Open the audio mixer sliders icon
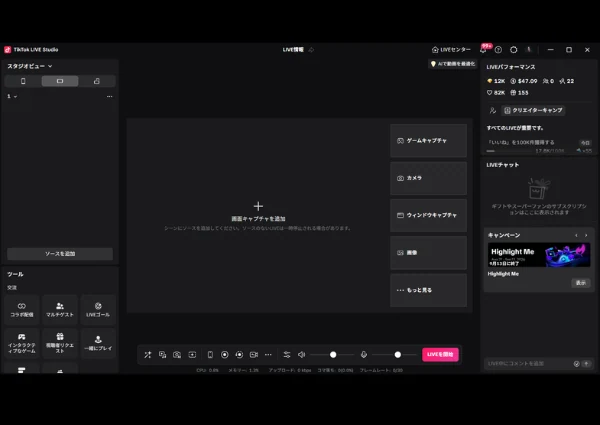This screenshot has height=425, width=600. [287, 355]
